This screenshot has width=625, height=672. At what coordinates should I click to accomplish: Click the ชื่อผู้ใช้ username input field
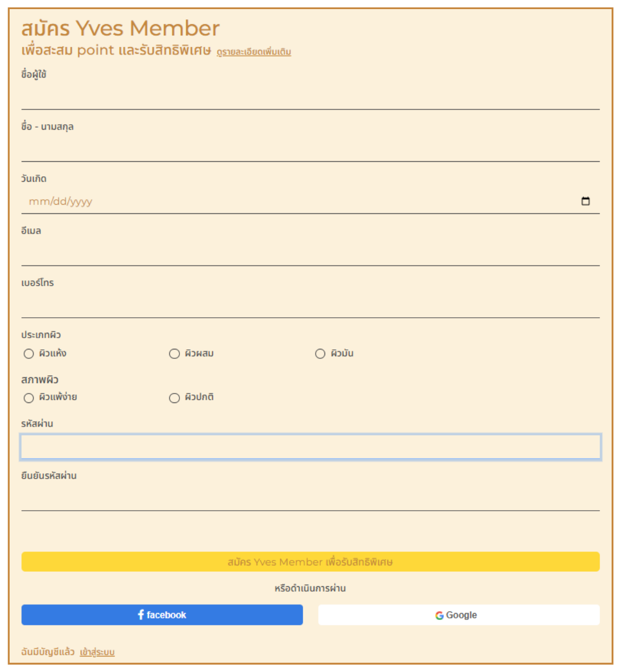tap(311, 97)
